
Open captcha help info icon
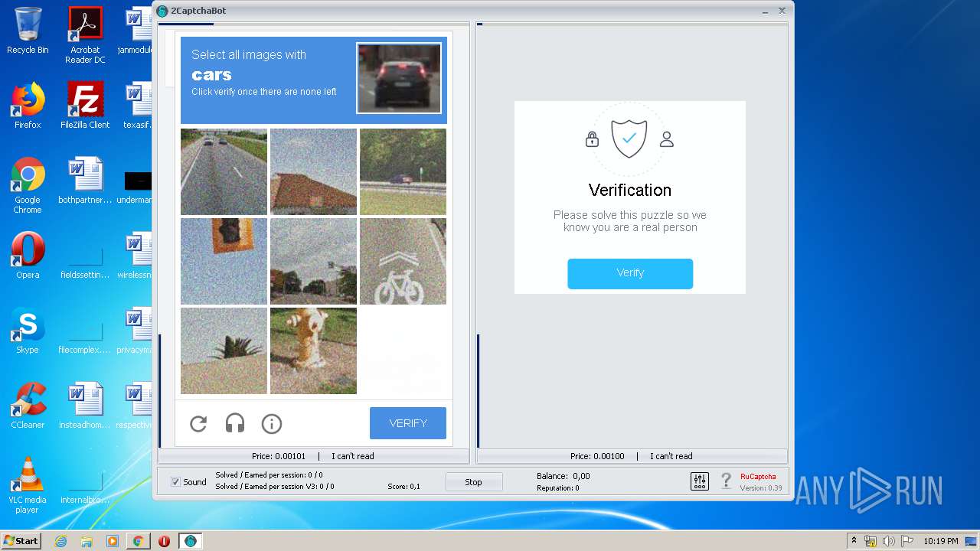pyautogui.click(x=272, y=423)
